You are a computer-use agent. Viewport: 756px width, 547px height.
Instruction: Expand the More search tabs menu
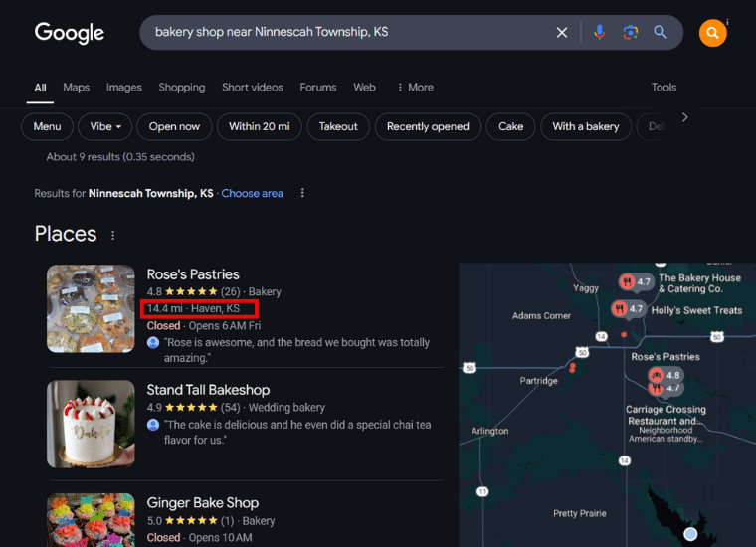click(x=415, y=88)
